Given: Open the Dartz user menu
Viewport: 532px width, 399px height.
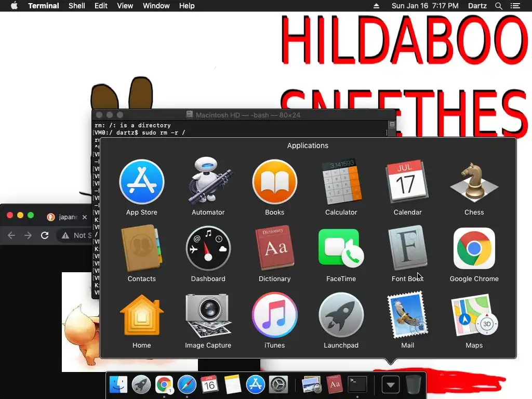Looking at the screenshot, I should point(477,6).
